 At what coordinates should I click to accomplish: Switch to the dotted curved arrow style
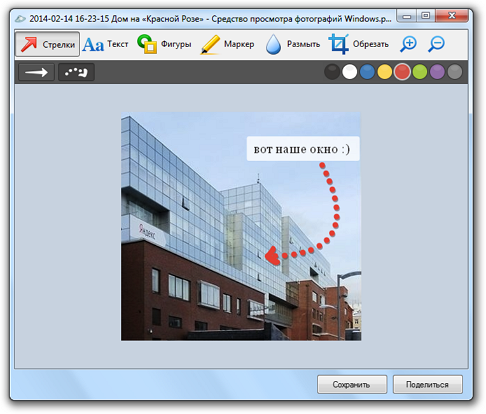point(76,72)
